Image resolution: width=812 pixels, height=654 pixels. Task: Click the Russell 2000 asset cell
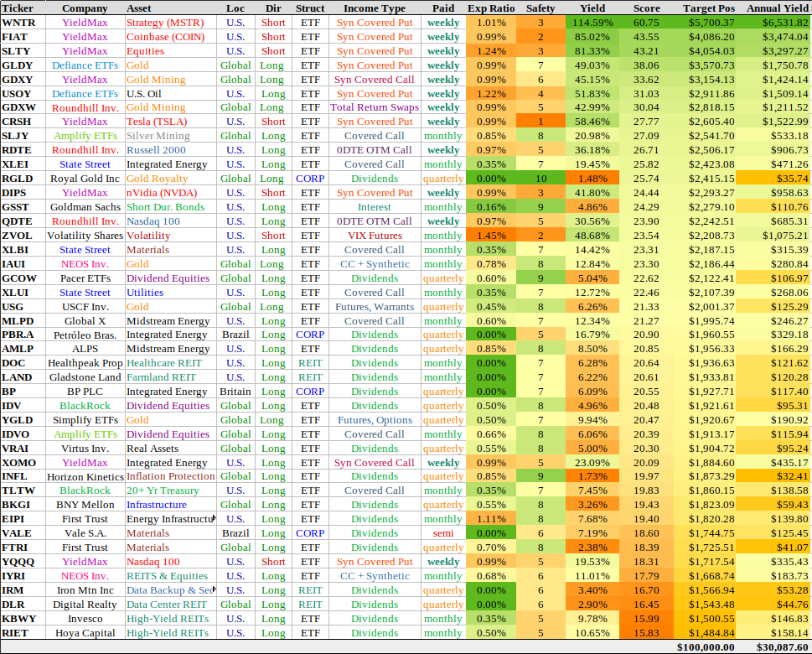(x=170, y=150)
